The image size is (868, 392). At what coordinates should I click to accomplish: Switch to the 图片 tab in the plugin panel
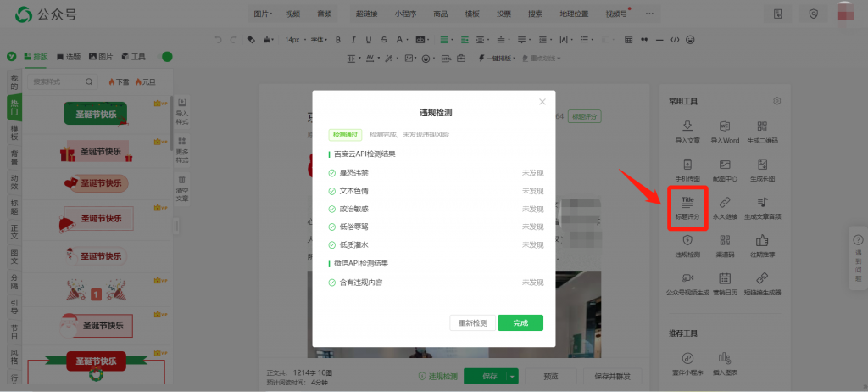click(102, 57)
